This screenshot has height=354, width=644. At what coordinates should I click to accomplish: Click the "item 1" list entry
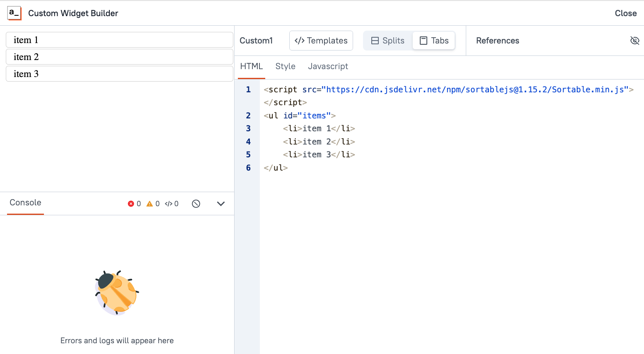[119, 40]
